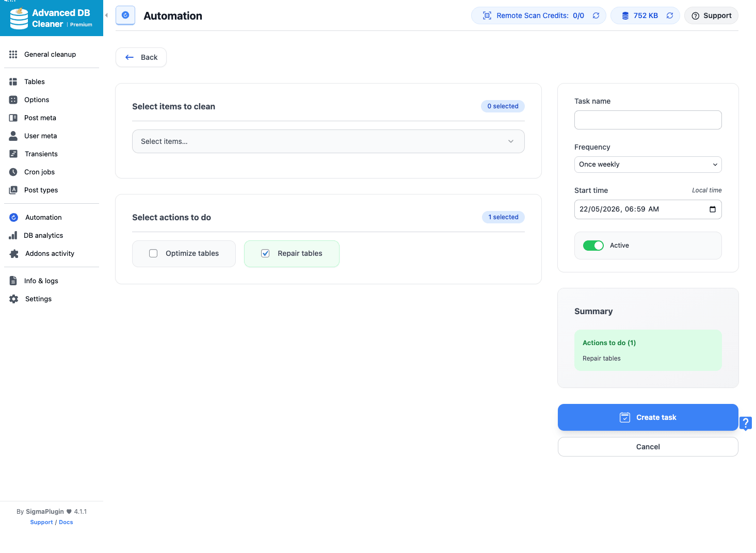
Task: Click the calendar icon on Create task
Action: (x=625, y=417)
